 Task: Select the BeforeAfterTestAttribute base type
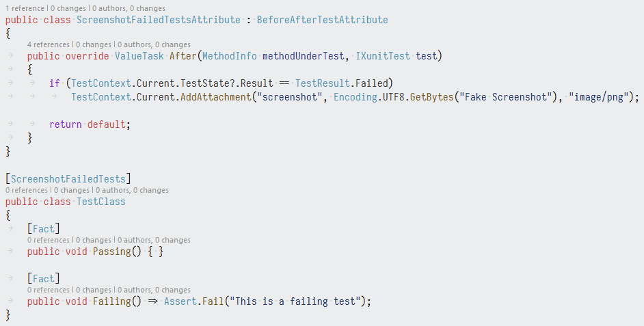323,20
